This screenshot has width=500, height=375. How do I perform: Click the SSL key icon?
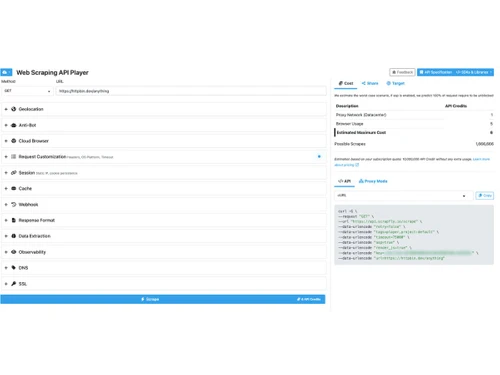point(14,284)
